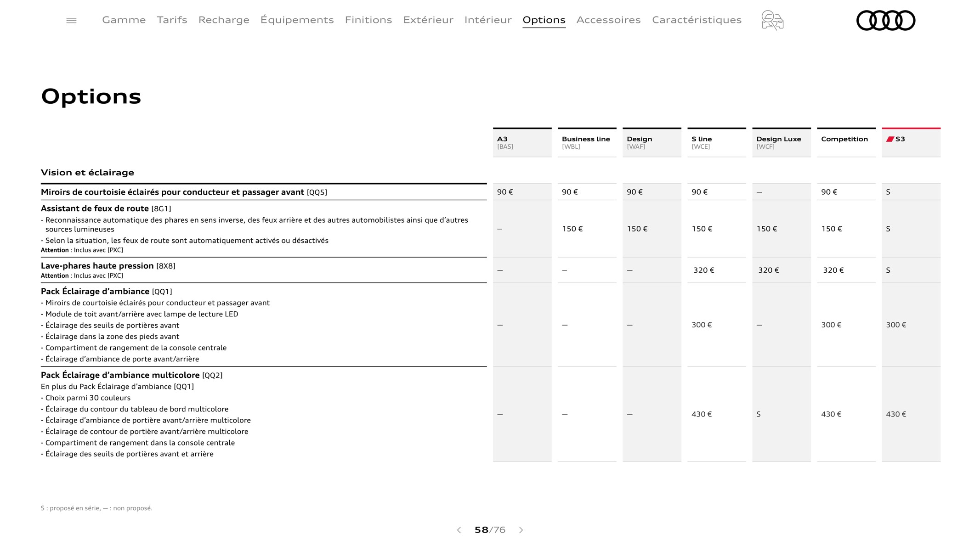Click 320 € under S line

tap(704, 270)
